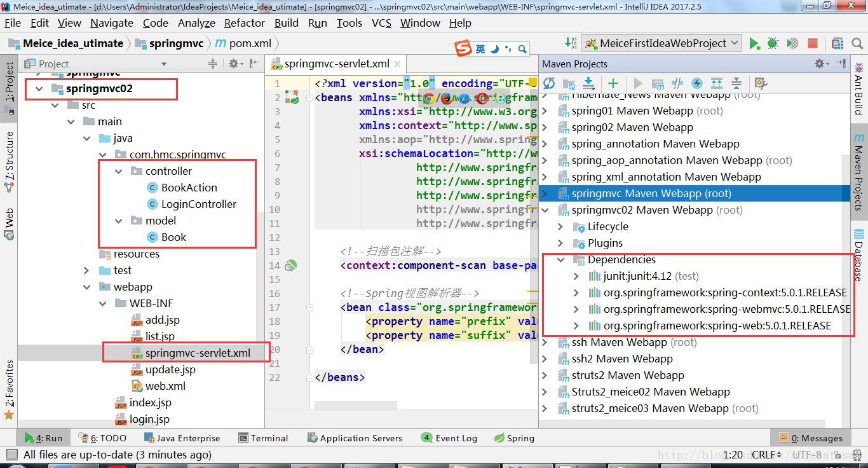Expand the Plugins node in Maven
The width and height of the screenshot is (868, 468).
pyautogui.click(x=560, y=243)
